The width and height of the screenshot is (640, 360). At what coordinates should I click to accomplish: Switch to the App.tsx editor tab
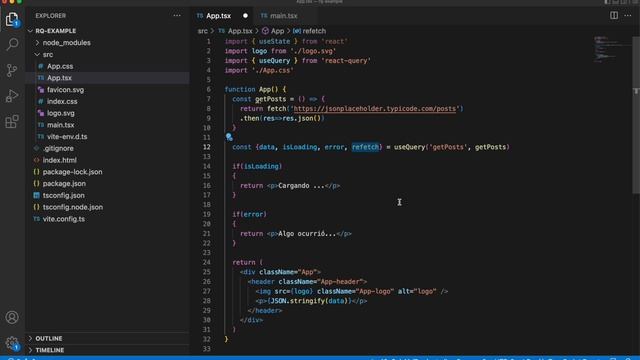coord(222,16)
